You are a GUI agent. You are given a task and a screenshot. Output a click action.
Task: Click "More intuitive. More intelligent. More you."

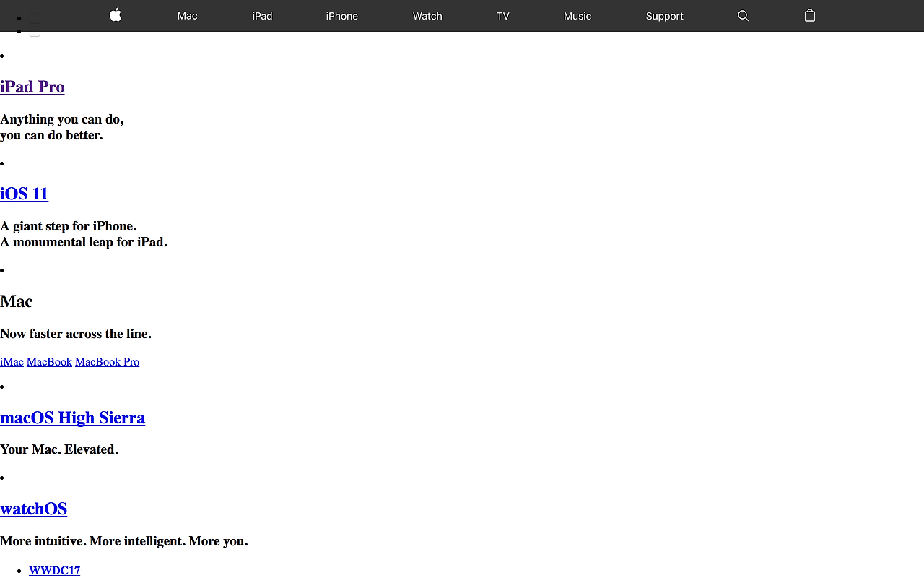[124, 541]
